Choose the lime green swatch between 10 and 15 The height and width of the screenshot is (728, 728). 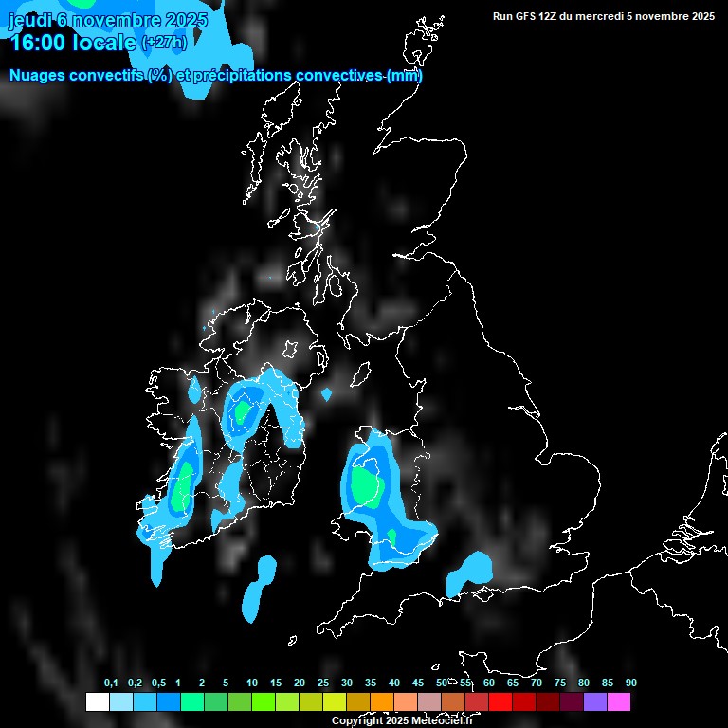click(x=263, y=701)
